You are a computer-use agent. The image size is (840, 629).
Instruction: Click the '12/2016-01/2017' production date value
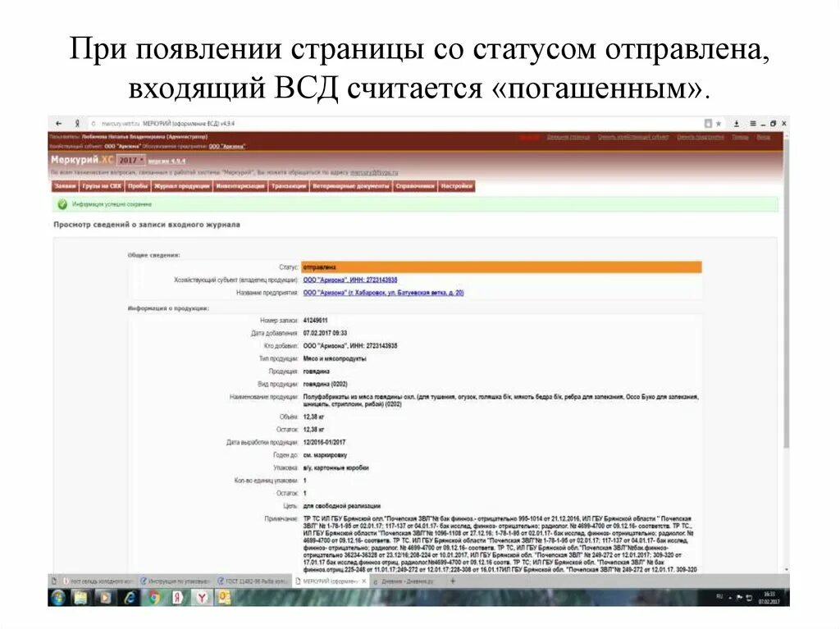[x=324, y=443]
